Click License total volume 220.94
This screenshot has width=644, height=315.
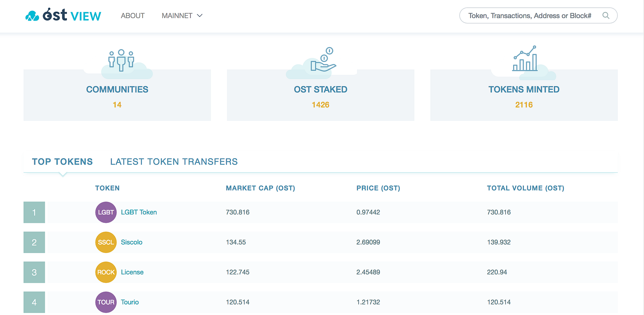(x=497, y=272)
